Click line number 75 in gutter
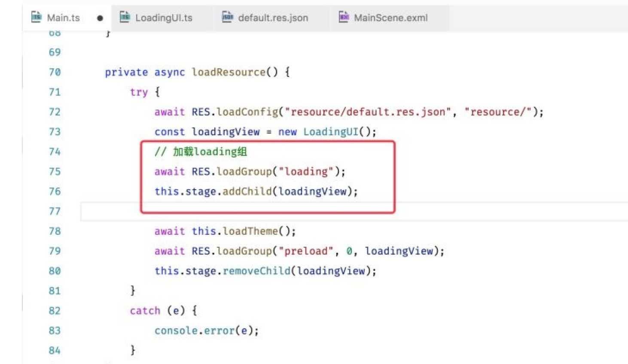Image resolution: width=628 pixels, height=364 pixels. 55,172
